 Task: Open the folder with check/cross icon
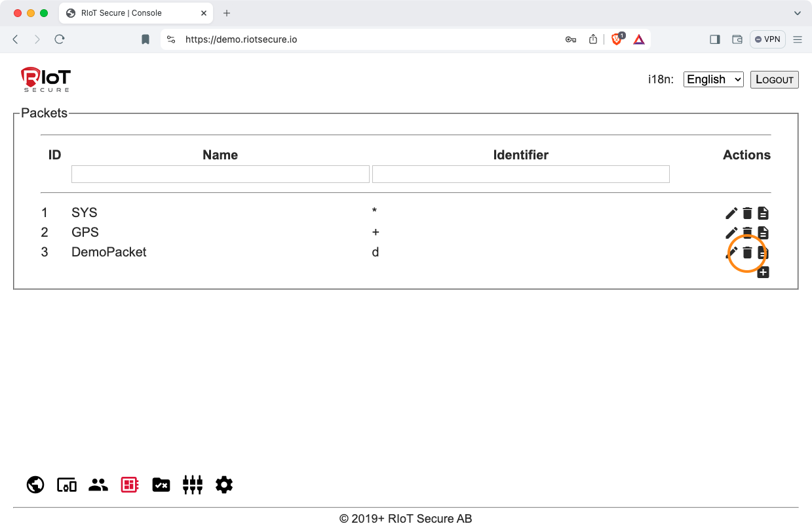click(x=161, y=485)
